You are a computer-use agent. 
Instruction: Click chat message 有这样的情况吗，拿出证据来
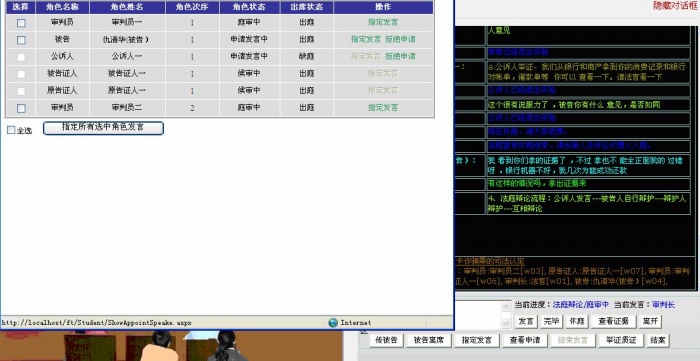[x=537, y=183]
